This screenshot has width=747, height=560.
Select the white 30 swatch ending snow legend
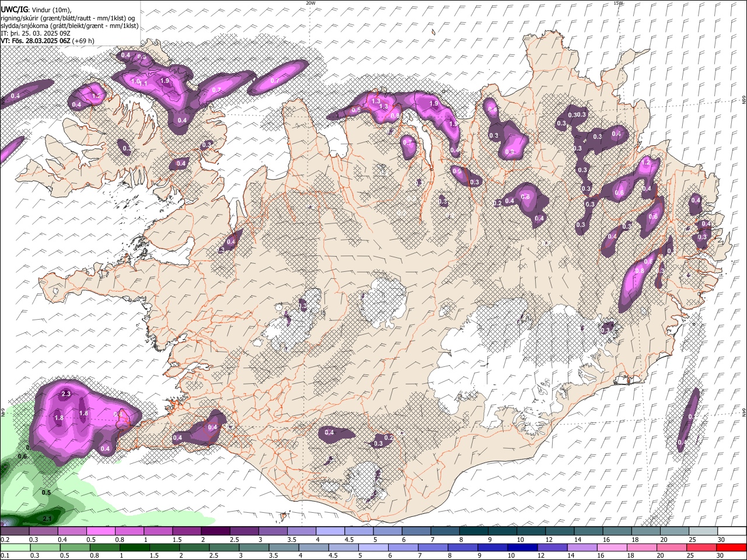[x=732, y=531]
